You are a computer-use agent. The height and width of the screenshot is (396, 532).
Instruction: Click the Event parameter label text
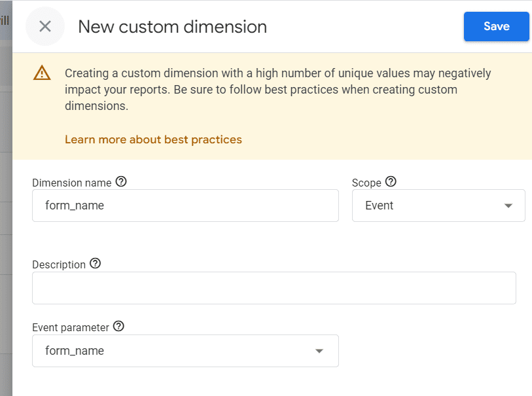pyautogui.click(x=71, y=327)
